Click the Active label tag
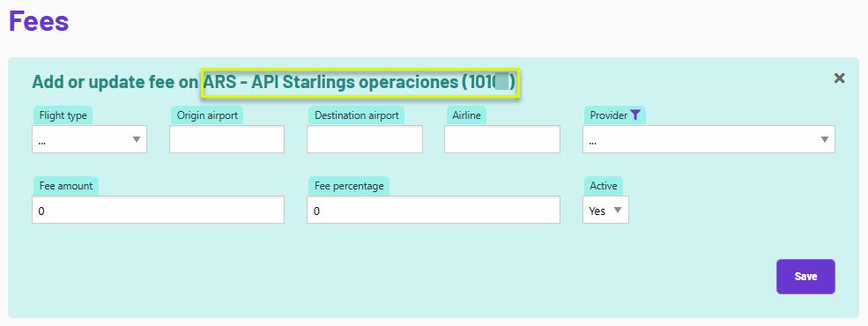The width and height of the screenshot is (868, 326). (604, 186)
